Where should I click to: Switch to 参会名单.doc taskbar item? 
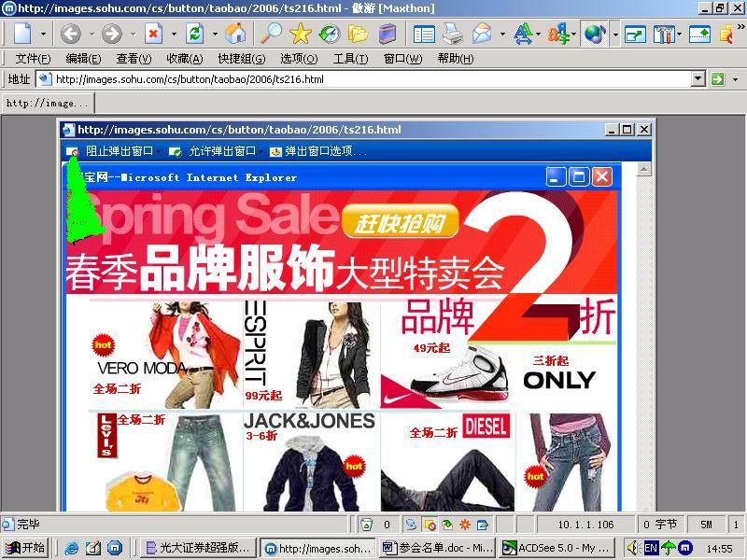pyautogui.click(x=437, y=548)
